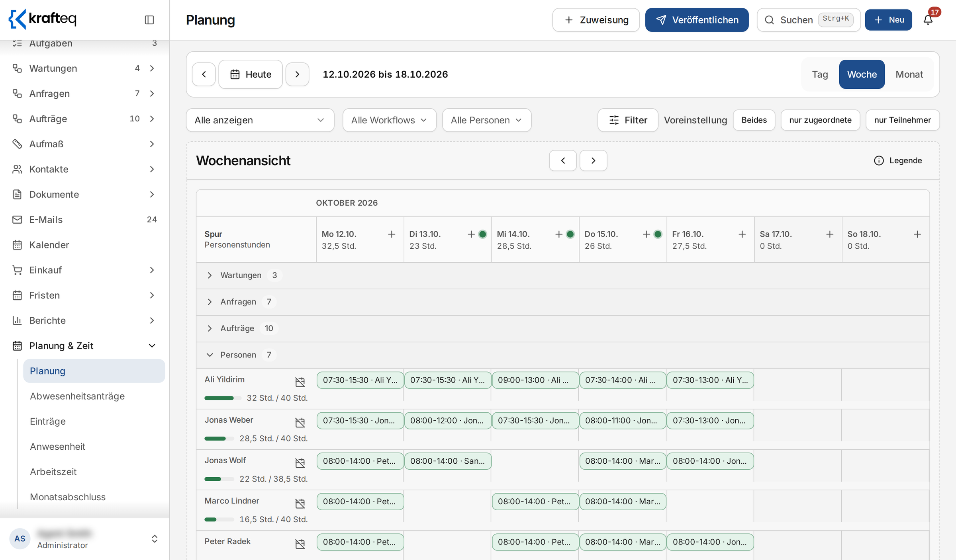Open the notifications bell
956x560 pixels.
point(928,20)
